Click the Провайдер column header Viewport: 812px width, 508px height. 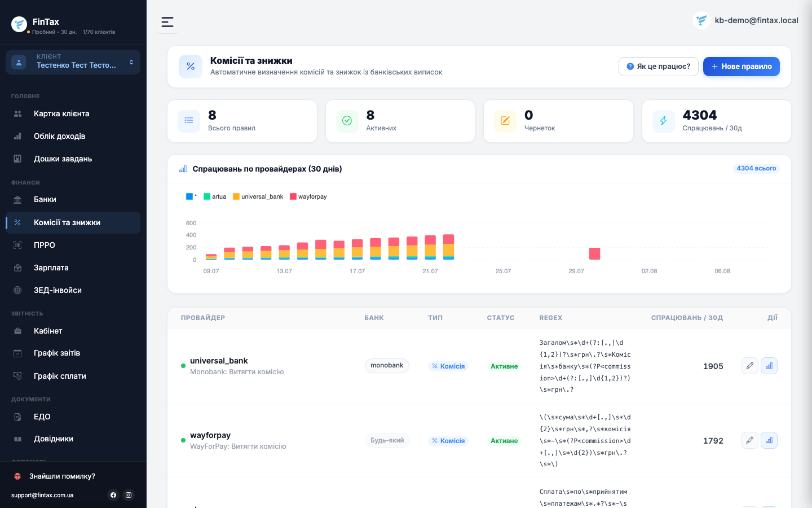click(x=203, y=318)
